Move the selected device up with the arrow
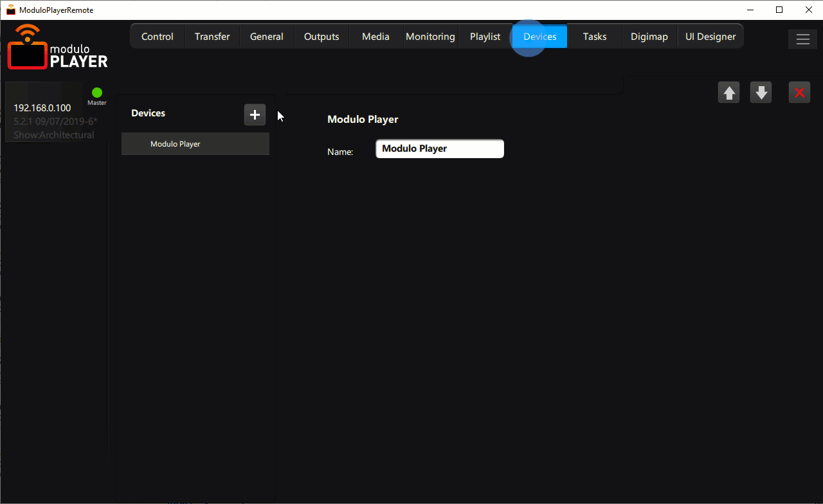 728,93
